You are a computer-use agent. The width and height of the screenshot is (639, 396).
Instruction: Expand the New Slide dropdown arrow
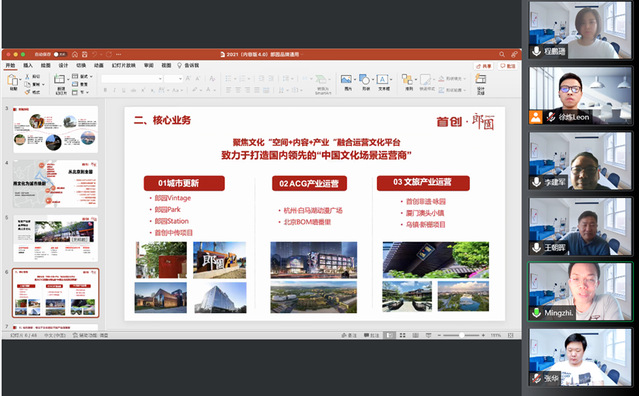pos(67,79)
